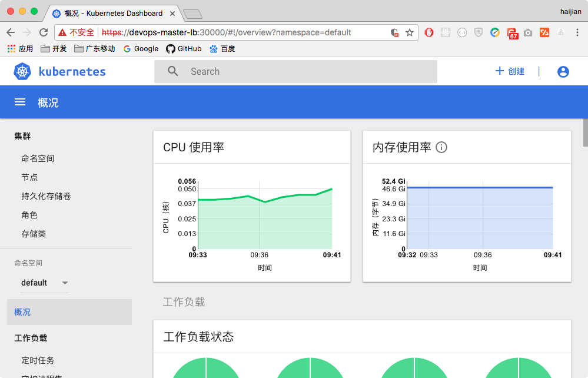The width and height of the screenshot is (588, 378).
Task: Open the GitHub bookmark
Action: point(184,49)
